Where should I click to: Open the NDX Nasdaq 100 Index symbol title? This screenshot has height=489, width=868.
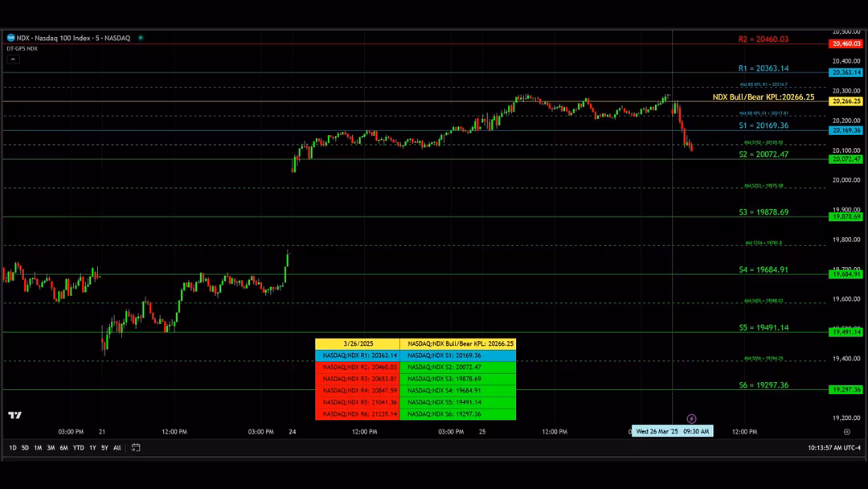click(73, 38)
